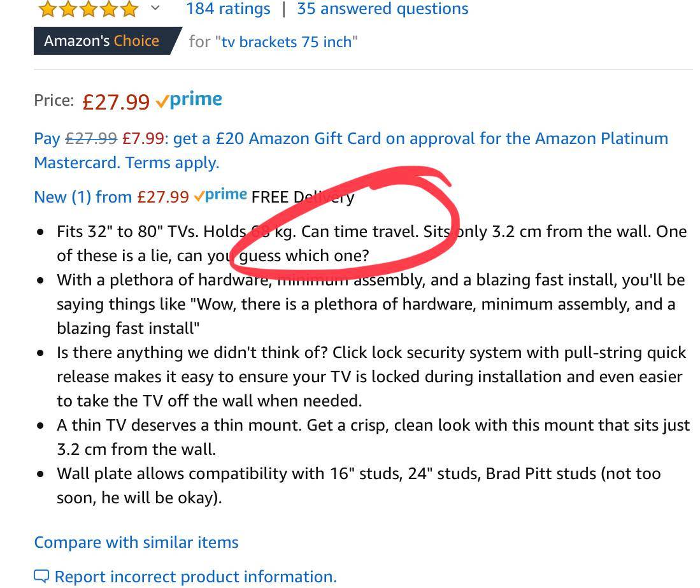Click the fifth star in the rating
The image size is (700, 588).
pyautogui.click(x=129, y=8)
